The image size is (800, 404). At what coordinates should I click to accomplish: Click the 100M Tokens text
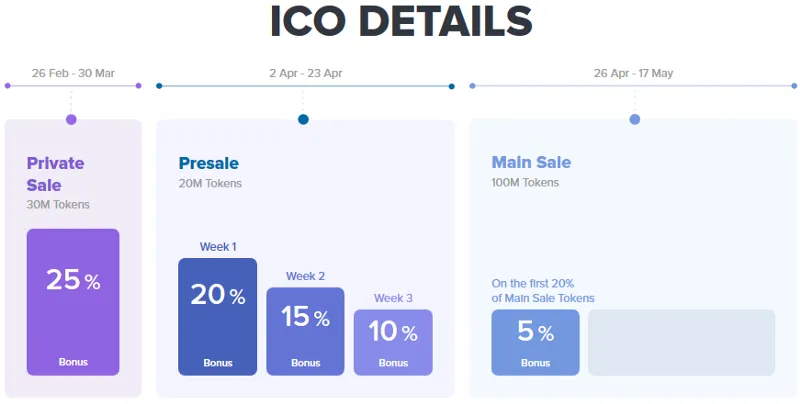coord(525,183)
